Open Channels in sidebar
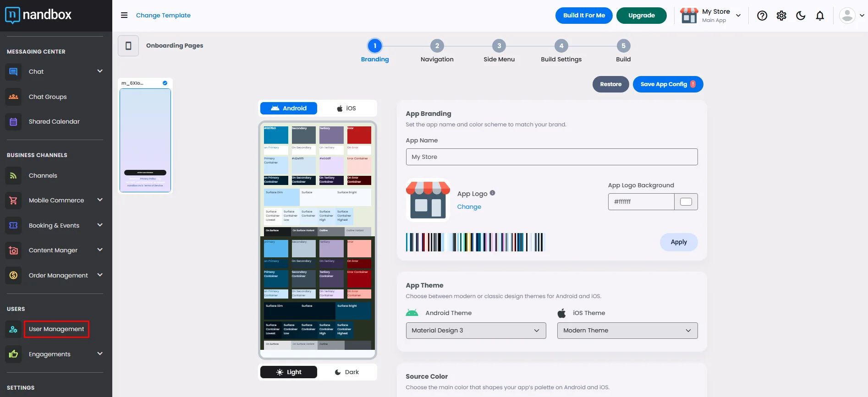 [x=43, y=176]
